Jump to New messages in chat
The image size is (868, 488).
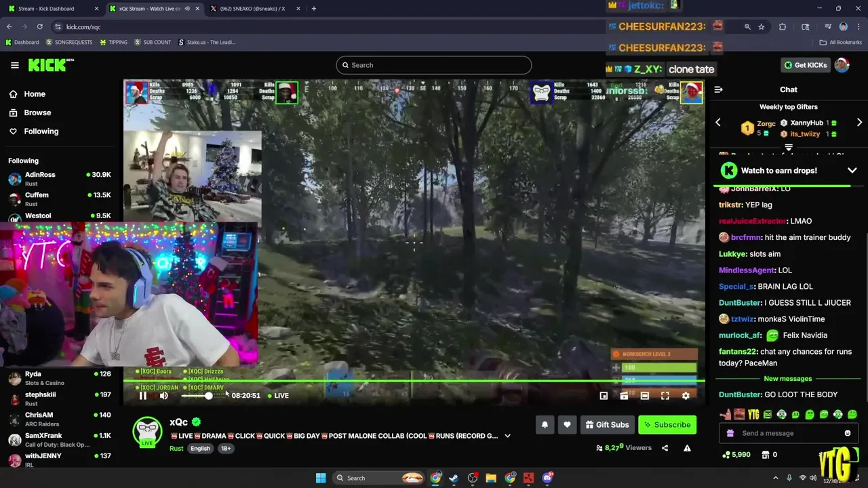coord(787,379)
